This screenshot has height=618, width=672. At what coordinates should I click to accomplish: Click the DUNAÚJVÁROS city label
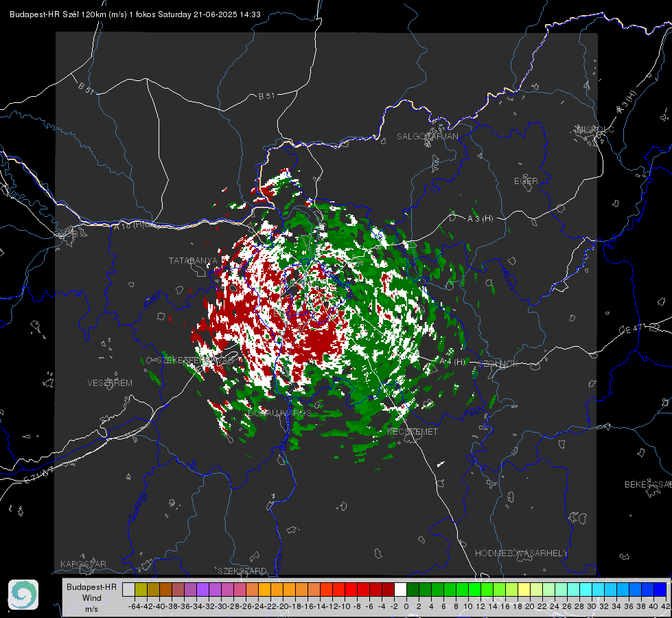coord(279,413)
